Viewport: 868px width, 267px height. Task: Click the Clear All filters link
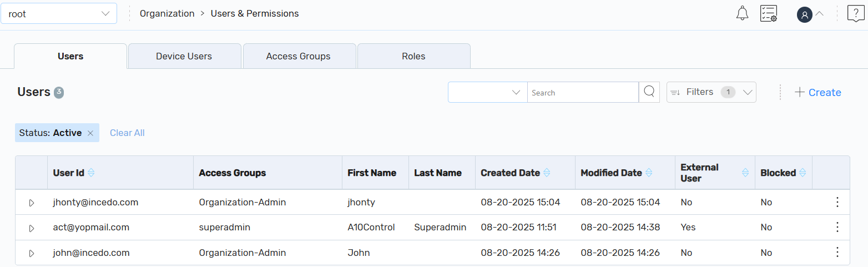(127, 133)
